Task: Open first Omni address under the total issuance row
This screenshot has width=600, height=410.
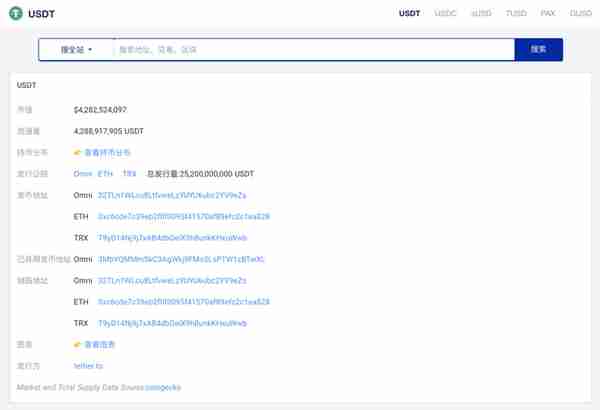Action: 172,196
